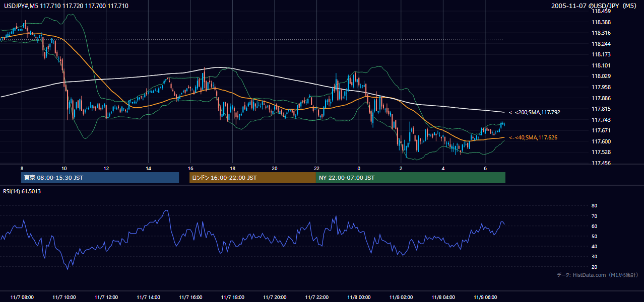644x302 pixels.
Task: Click the RSI 70 level label
Action: (x=594, y=216)
